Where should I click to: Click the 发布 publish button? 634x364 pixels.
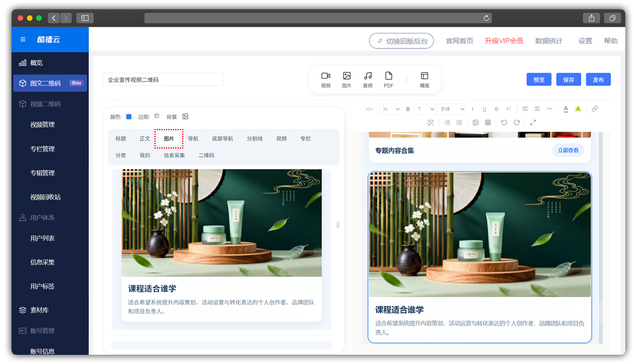pyautogui.click(x=598, y=79)
